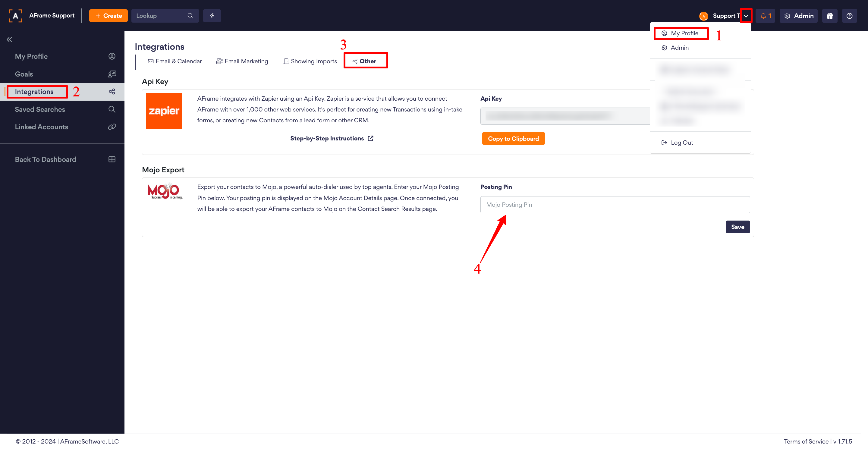The height and width of the screenshot is (455, 868).
Task: Select the Other integrations tab
Action: tap(365, 61)
